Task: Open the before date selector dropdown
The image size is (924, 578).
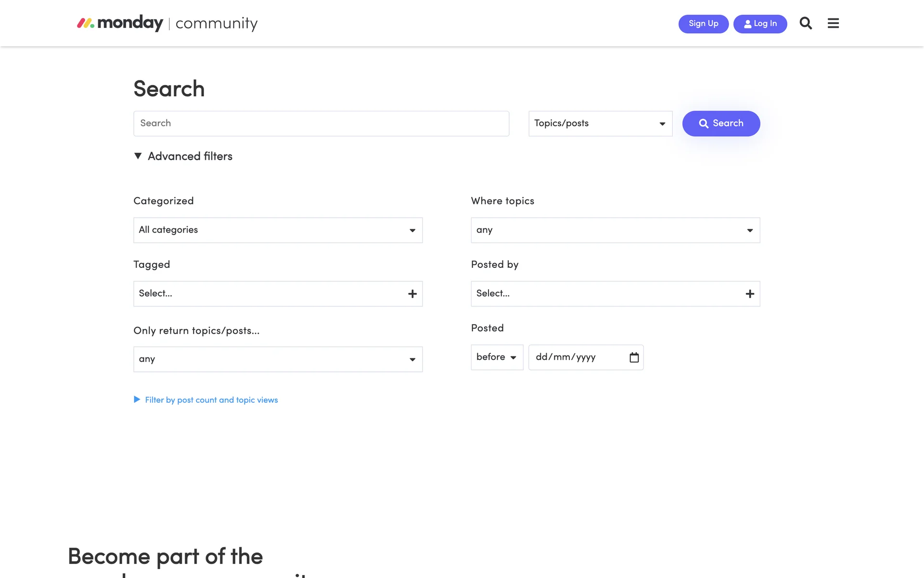Action: tap(497, 357)
